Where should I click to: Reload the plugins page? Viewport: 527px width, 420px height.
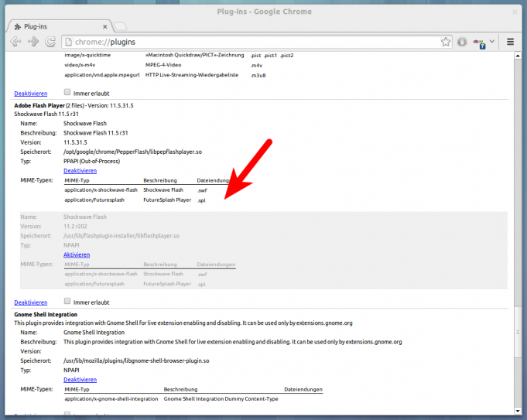50,42
